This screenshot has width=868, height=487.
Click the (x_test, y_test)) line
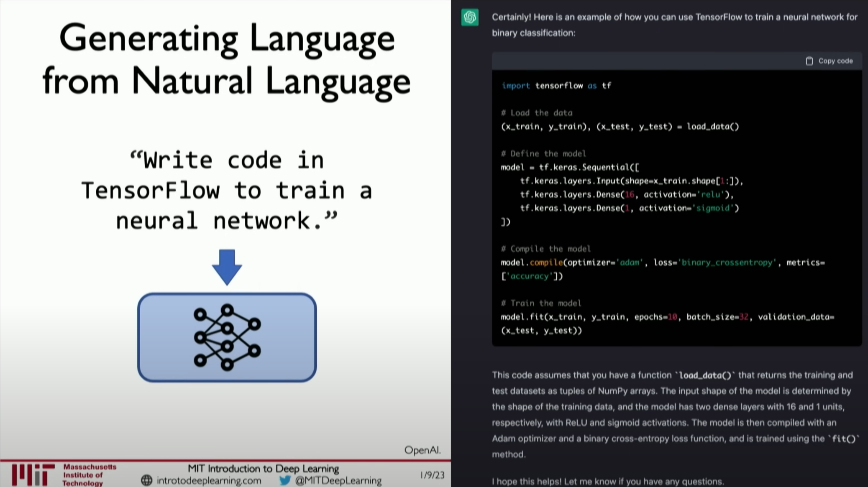542,331
